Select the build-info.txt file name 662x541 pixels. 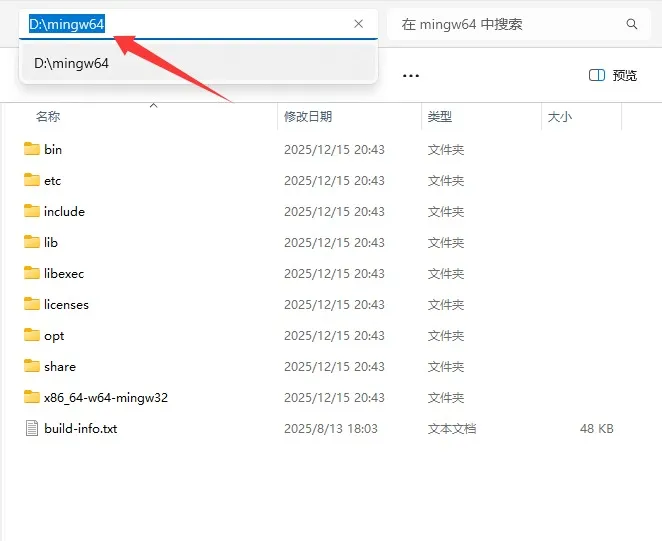click(81, 429)
